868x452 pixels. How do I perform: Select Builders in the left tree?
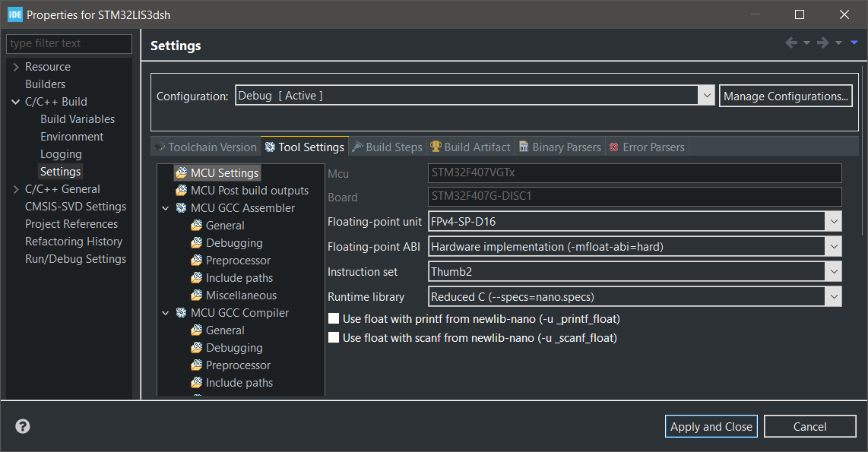point(46,84)
